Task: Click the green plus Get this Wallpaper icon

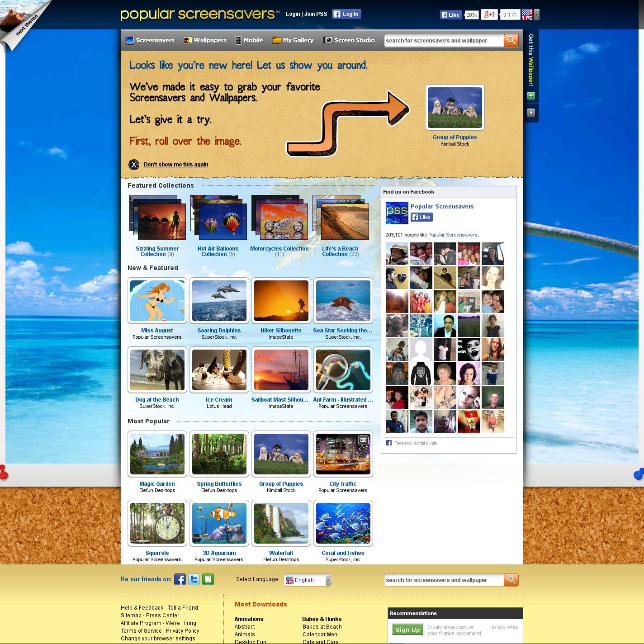Action: (x=531, y=96)
